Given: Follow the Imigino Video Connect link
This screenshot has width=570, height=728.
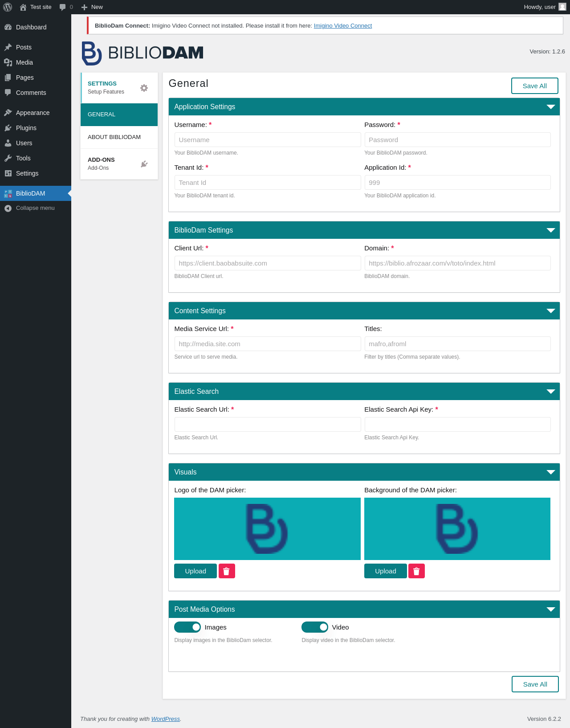Looking at the screenshot, I should [343, 26].
